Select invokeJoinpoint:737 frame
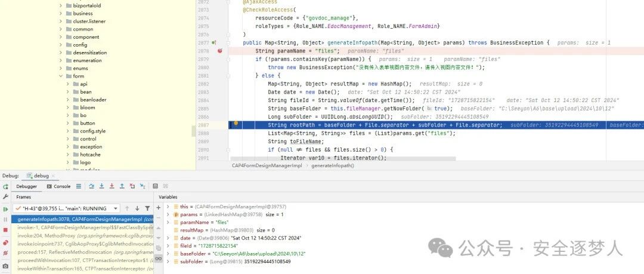The image size is (644, 274). tap(82, 244)
